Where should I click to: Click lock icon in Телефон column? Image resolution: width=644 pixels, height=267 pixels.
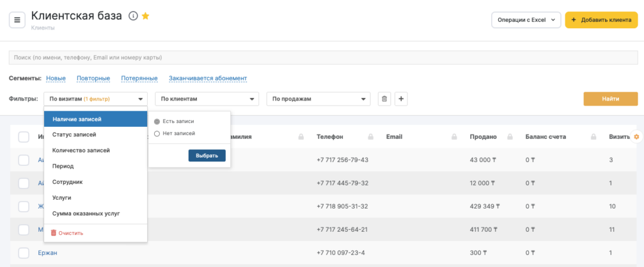tap(371, 137)
